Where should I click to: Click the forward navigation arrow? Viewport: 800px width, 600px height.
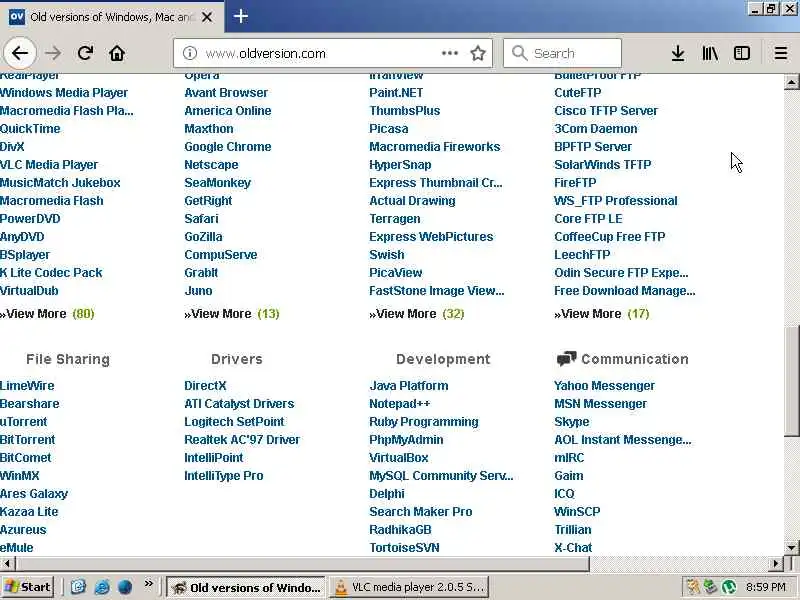coord(53,53)
